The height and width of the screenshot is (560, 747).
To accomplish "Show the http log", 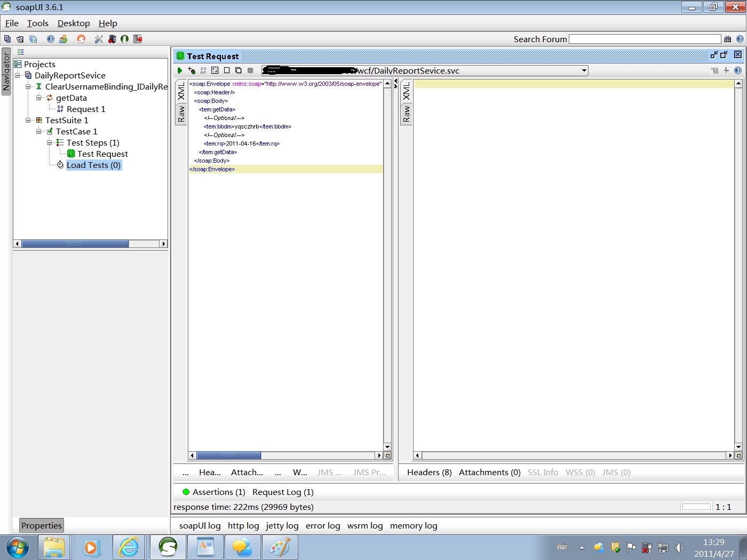I will [243, 526].
